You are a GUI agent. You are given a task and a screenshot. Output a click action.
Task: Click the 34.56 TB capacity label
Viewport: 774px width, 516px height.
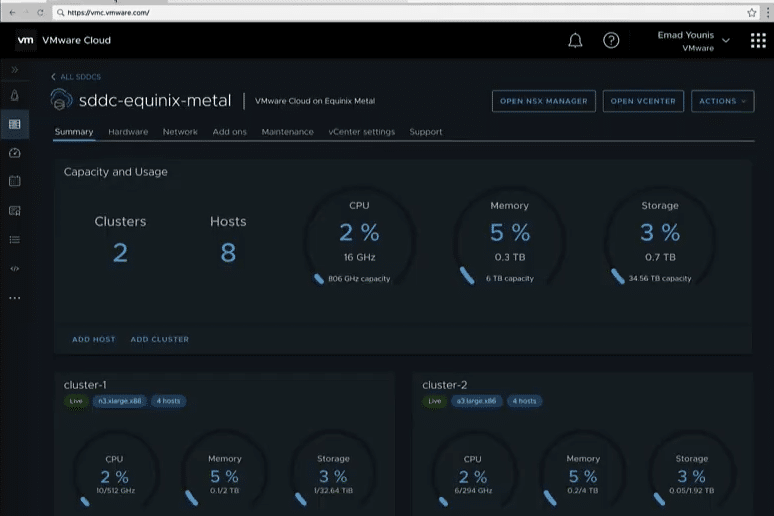point(659,279)
